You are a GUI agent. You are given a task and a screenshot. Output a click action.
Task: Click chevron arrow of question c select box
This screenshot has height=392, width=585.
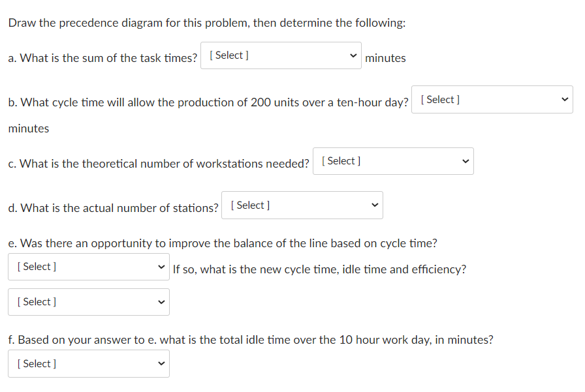466,161
